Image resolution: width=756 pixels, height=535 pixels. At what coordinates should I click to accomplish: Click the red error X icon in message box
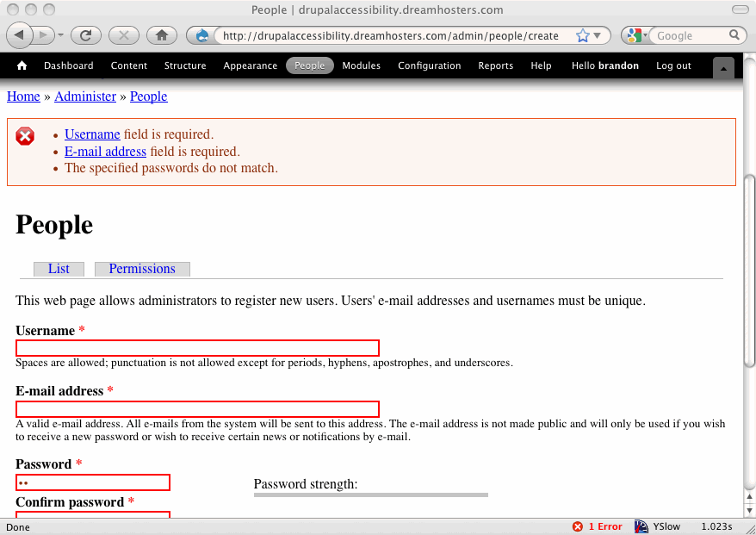(25, 136)
